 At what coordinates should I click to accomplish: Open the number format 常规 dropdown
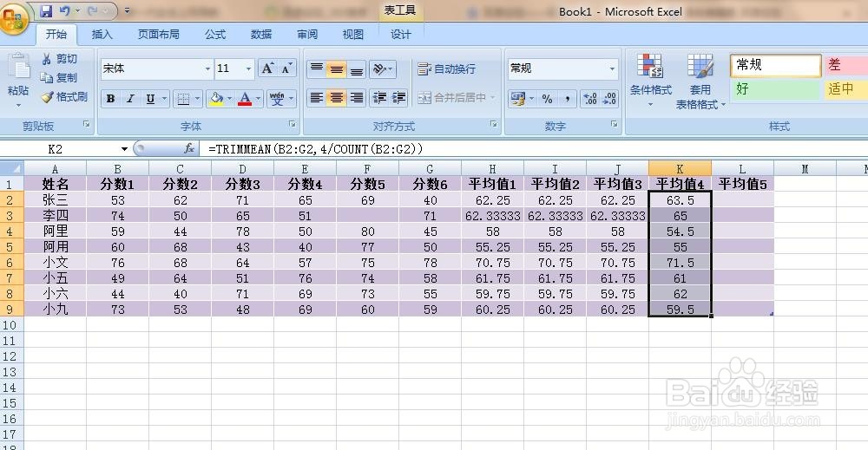click(612, 68)
